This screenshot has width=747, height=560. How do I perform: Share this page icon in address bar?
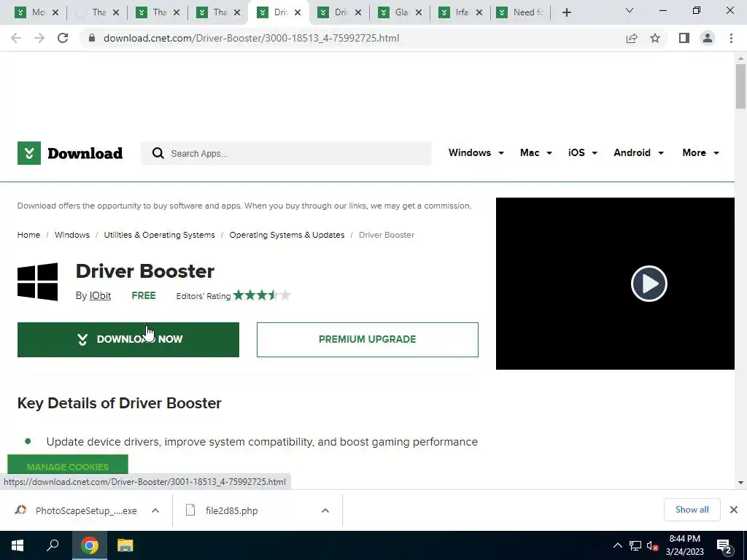(x=632, y=38)
